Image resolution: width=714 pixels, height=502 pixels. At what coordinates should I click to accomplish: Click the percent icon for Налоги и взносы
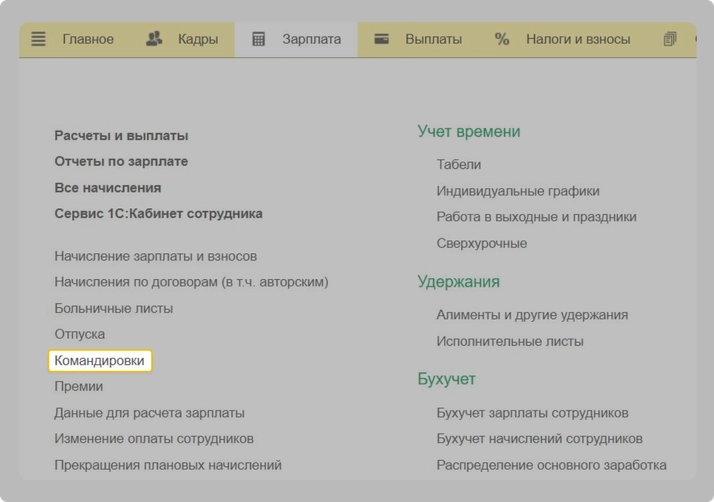[x=502, y=39]
